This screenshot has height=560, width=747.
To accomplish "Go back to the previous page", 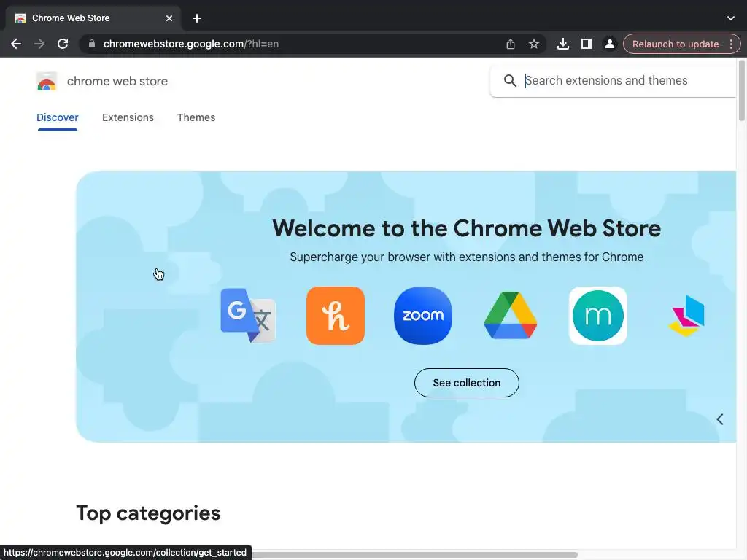I will 16,44.
